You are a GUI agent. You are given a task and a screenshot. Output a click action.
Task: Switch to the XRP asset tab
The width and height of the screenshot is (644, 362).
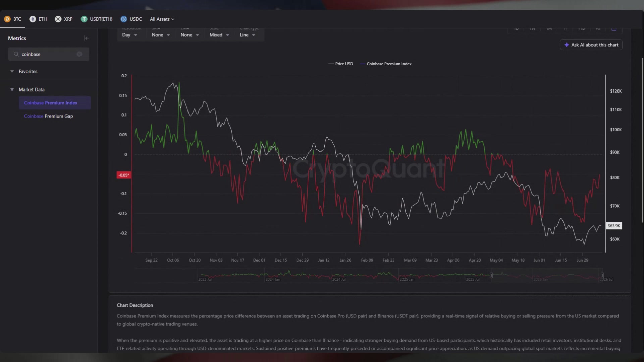[x=64, y=19]
